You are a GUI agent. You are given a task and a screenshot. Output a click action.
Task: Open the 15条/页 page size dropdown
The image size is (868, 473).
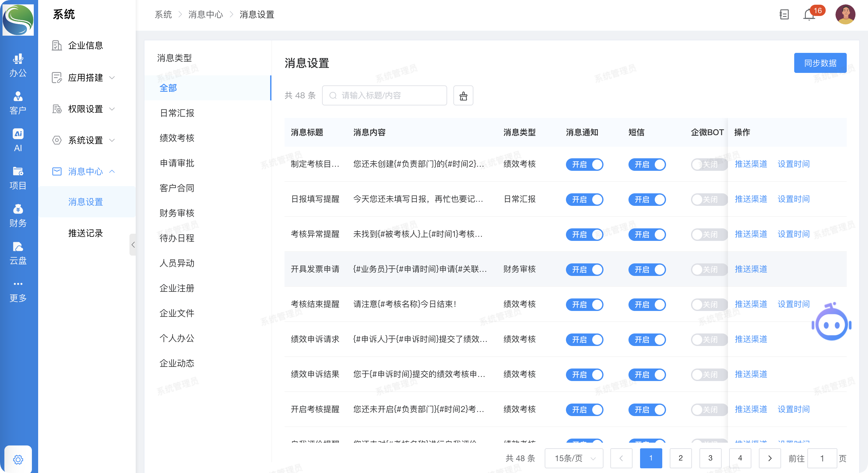pos(573,458)
